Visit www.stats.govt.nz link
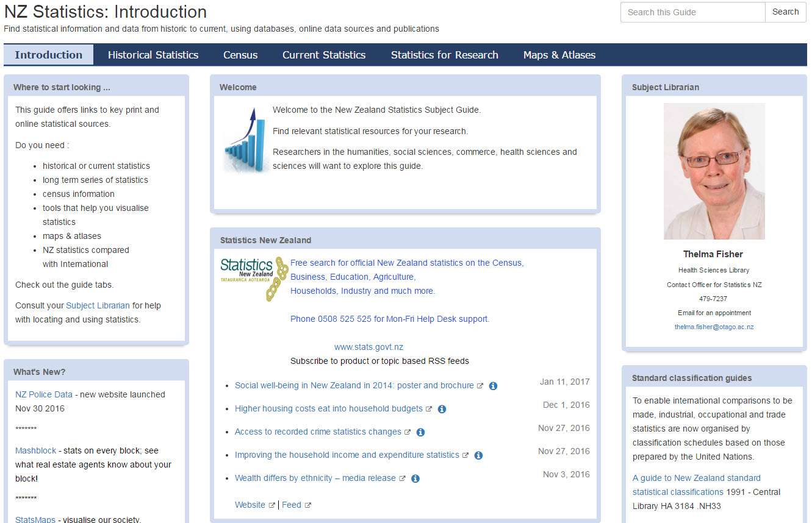 click(368, 347)
